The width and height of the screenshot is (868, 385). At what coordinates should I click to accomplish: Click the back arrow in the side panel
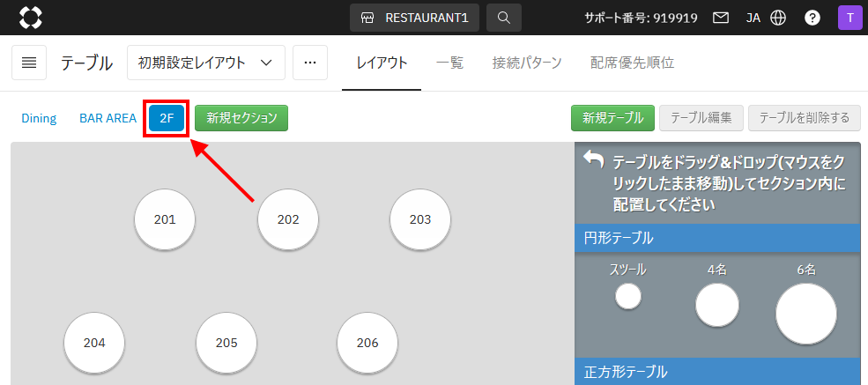click(594, 159)
